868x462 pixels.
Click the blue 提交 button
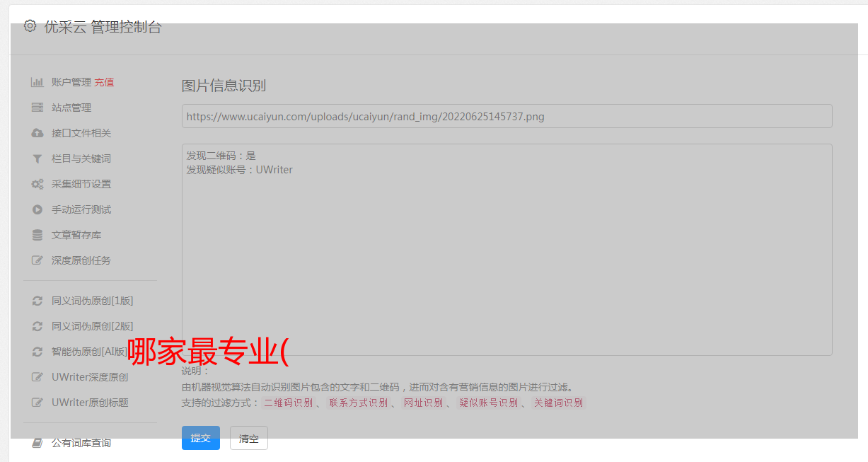coord(201,438)
